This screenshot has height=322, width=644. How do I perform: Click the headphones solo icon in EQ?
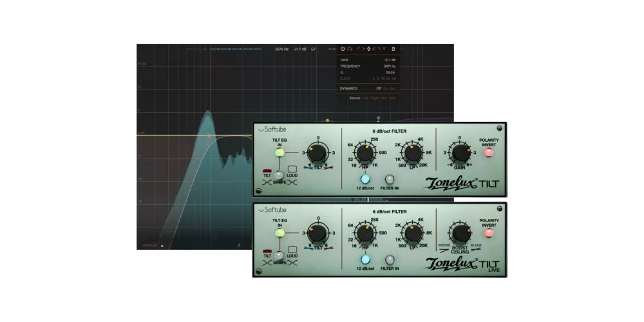[350, 49]
